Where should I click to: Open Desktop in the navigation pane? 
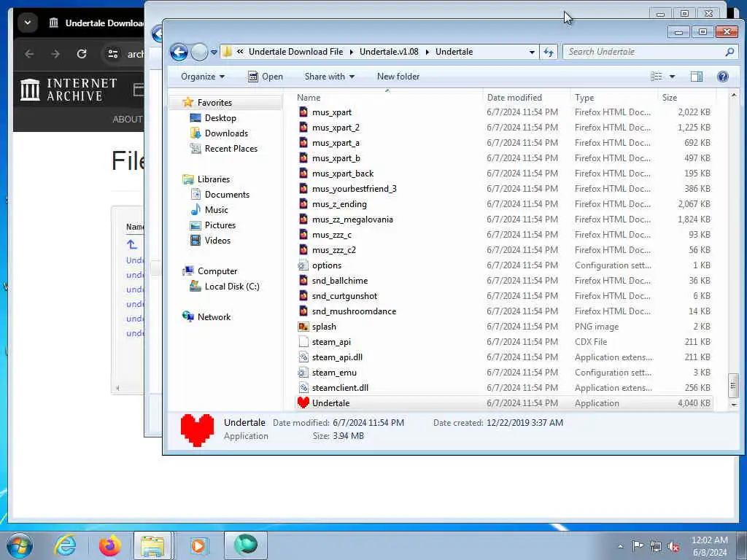pos(220,118)
